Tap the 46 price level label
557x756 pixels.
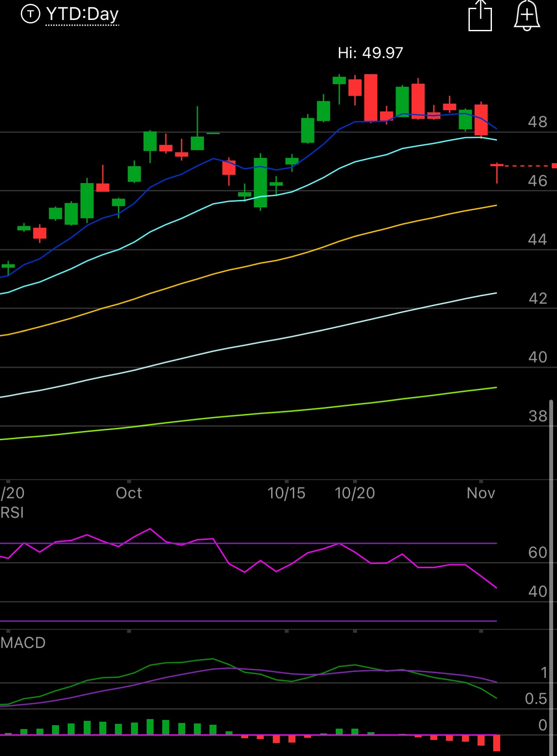537,181
